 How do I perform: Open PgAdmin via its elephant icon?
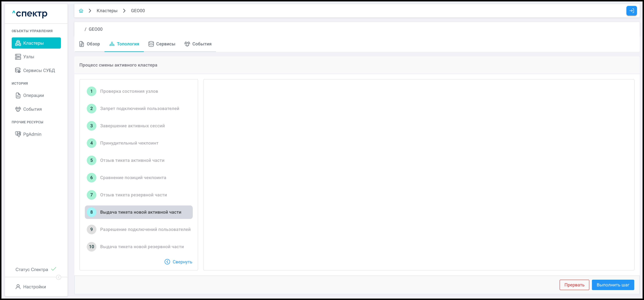pos(18,134)
